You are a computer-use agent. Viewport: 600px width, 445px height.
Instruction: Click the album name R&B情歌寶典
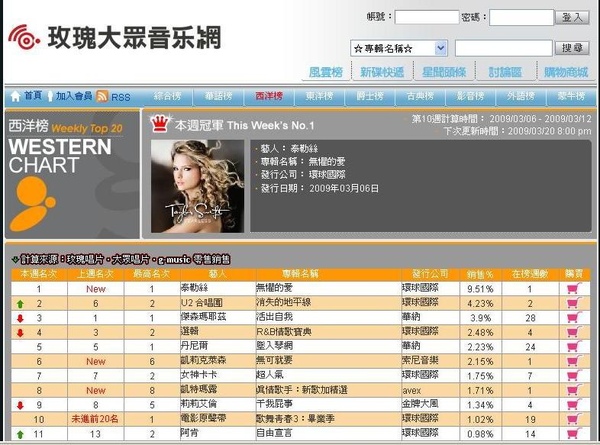(x=284, y=332)
